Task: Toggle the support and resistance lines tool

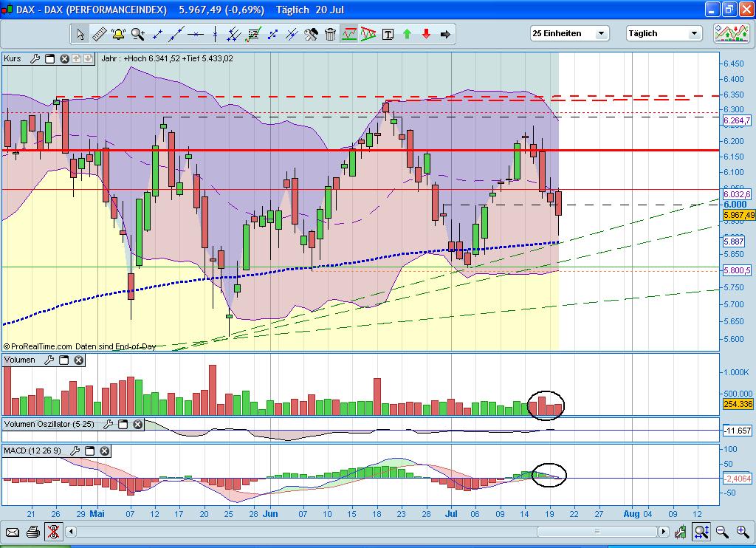Action: point(349,34)
